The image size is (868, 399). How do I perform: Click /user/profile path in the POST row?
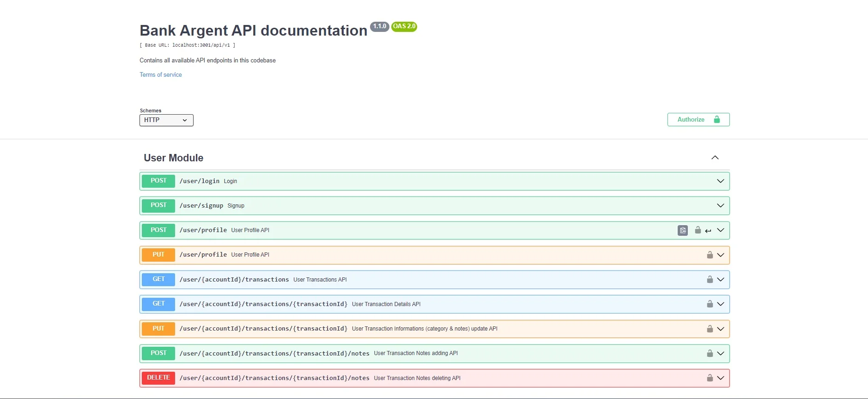point(203,230)
